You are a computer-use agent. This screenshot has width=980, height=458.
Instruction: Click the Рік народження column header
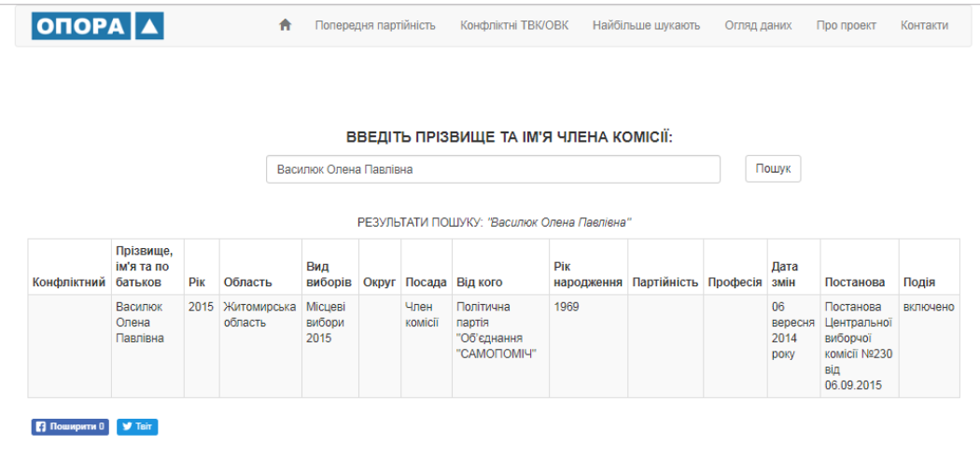[587, 274]
